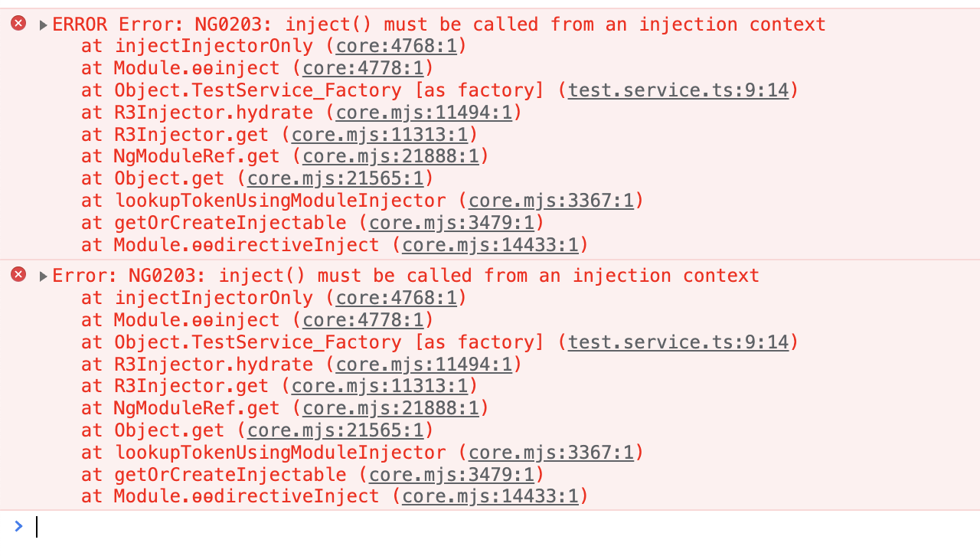Open core.mjs:14433:1 link in the first error
The image size is (980, 556).
(490, 245)
